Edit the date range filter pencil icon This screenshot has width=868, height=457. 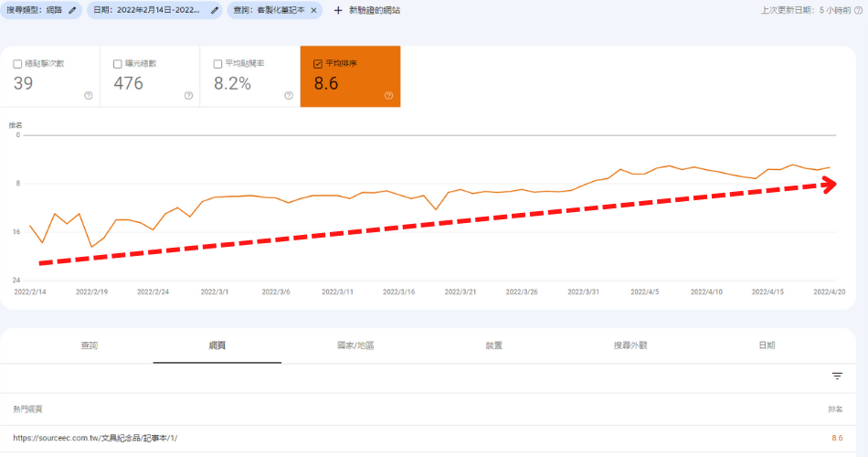215,11
